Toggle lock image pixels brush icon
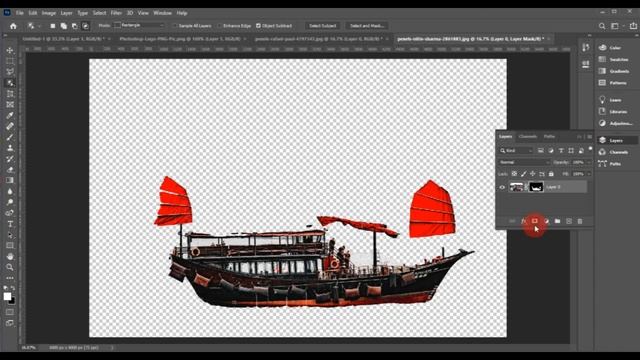640x360 pixels. (x=524, y=174)
